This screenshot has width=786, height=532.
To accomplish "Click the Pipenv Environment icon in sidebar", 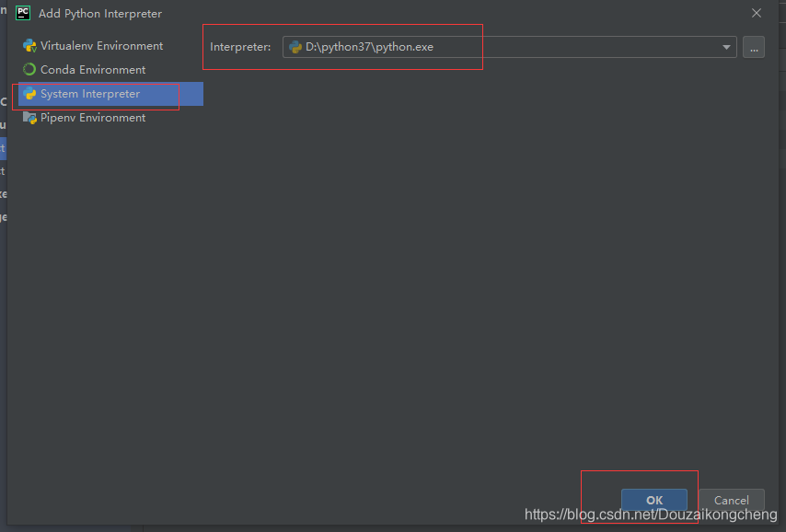I will click(x=30, y=117).
